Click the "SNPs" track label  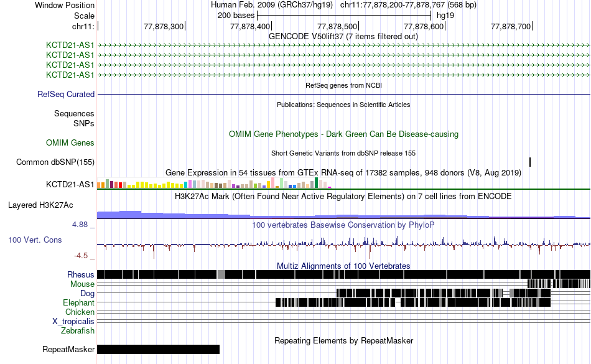pos(84,123)
